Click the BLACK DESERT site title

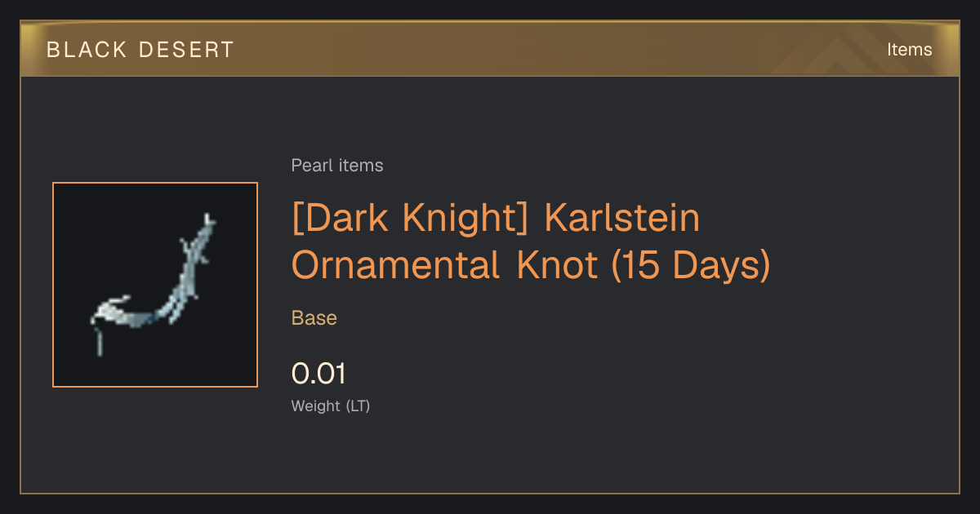[x=140, y=50]
